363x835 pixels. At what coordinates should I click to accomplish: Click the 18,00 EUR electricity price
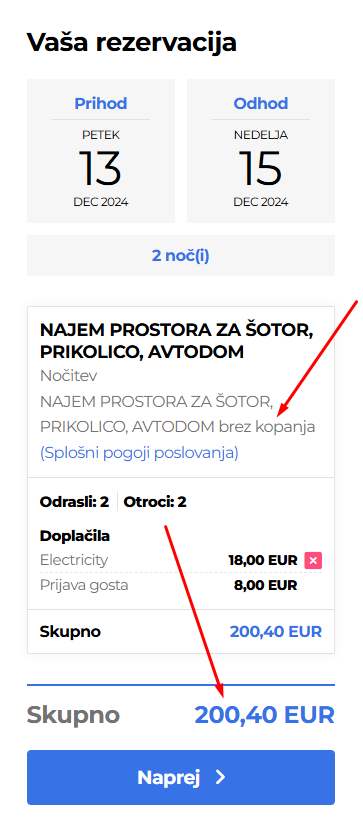click(x=263, y=560)
